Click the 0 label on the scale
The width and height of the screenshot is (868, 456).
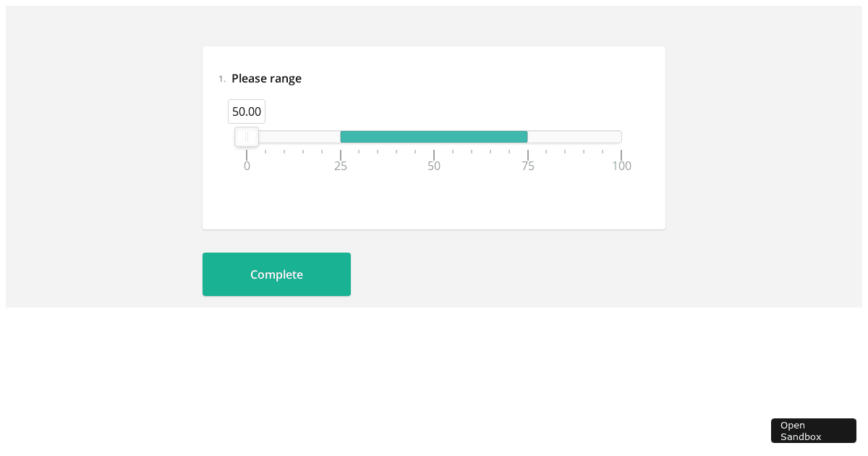[247, 166]
